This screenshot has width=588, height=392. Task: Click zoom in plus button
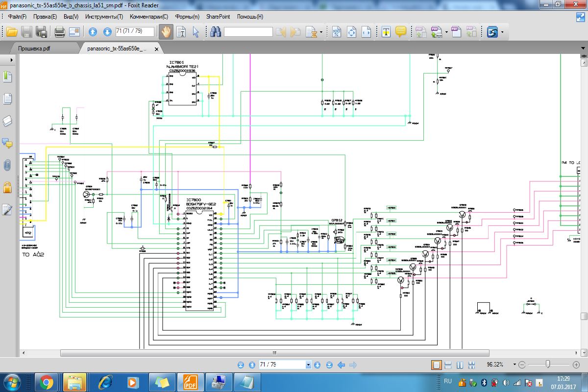tap(576, 365)
